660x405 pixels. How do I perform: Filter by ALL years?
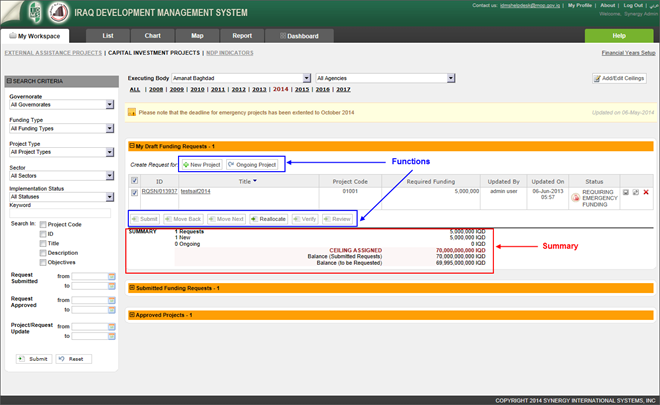coord(135,89)
